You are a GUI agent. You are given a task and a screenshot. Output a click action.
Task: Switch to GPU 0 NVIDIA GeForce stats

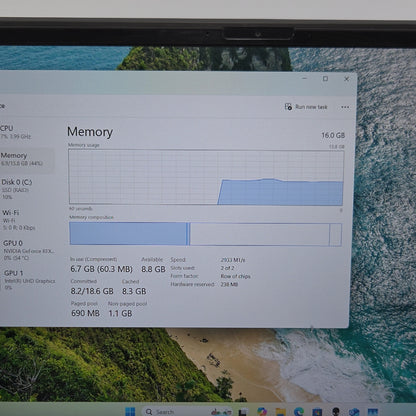[29, 250]
